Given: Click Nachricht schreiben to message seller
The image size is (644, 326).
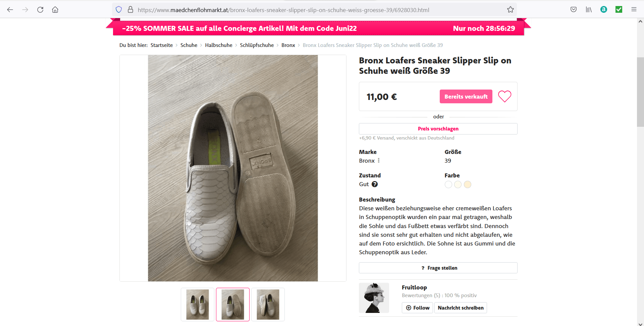Looking at the screenshot, I should pyautogui.click(x=461, y=308).
